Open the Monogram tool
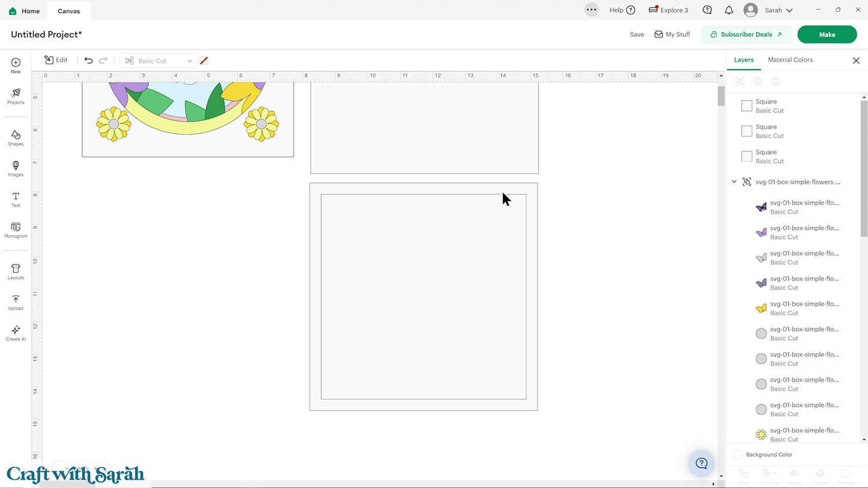This screenshot has height=488, width=868. click(x=16, y=230)
